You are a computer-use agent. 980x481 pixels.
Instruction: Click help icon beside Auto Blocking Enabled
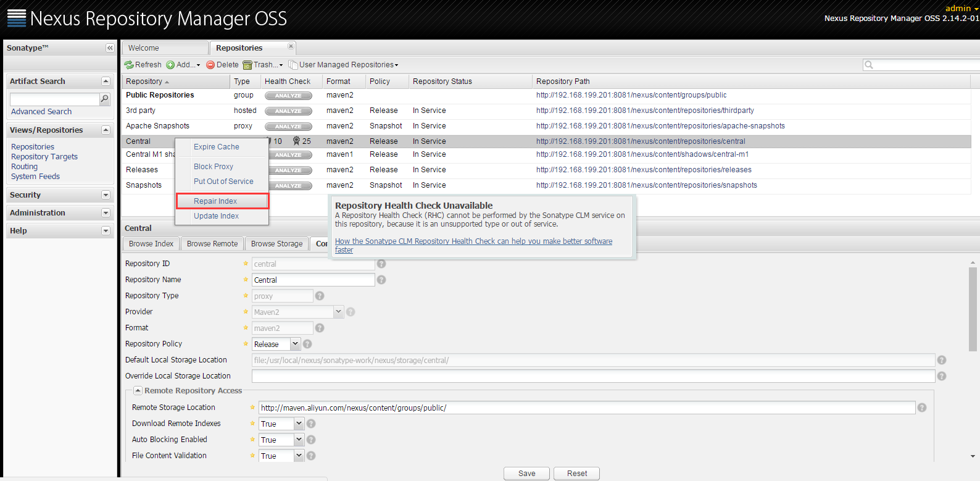click(311, 440)
